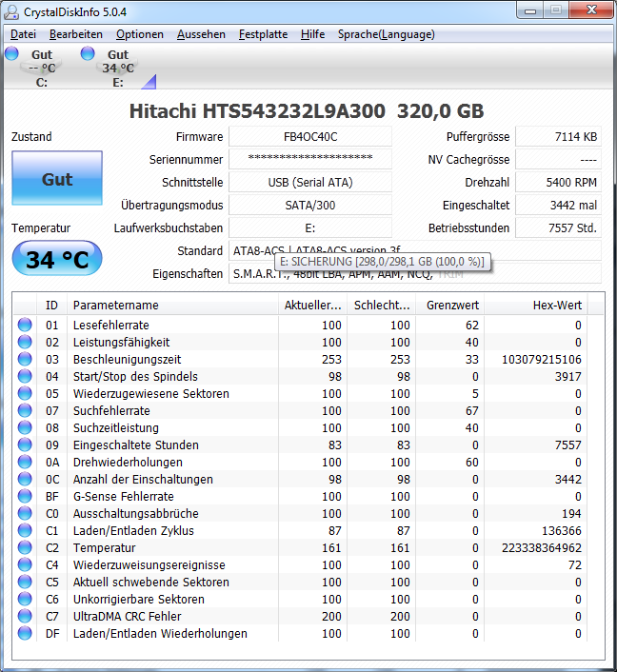This screenshot has width=617, height=672.
Task: Click status icon of Wiederzuweisungsereignisse row
Action: 25,564
